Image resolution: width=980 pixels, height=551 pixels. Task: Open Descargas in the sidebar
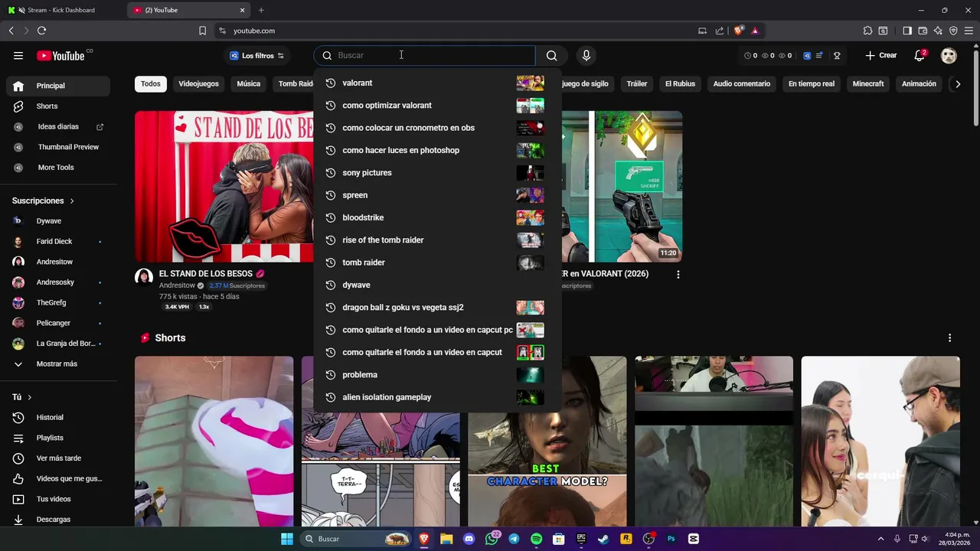pyautogui.click(x=58, y=520)
